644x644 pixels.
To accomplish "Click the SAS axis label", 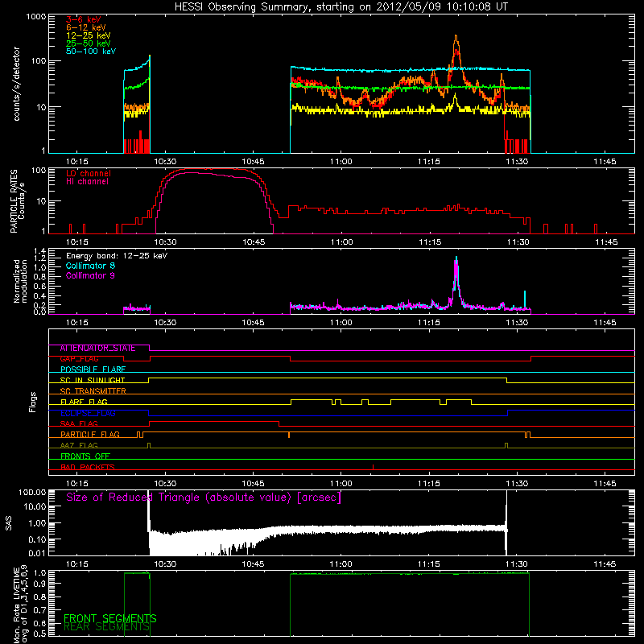I will (x=8, y=523).
